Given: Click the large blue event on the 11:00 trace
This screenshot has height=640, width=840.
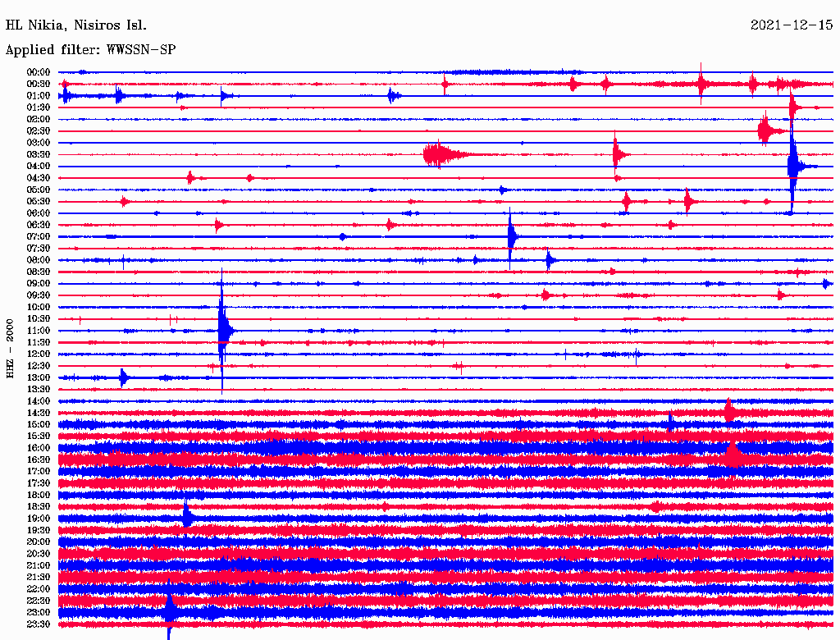Looking at the screenshot, I should [x=223, y=331].
